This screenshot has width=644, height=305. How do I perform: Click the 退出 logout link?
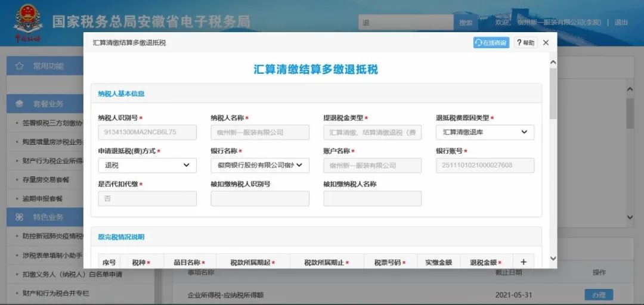click(621, 23)
